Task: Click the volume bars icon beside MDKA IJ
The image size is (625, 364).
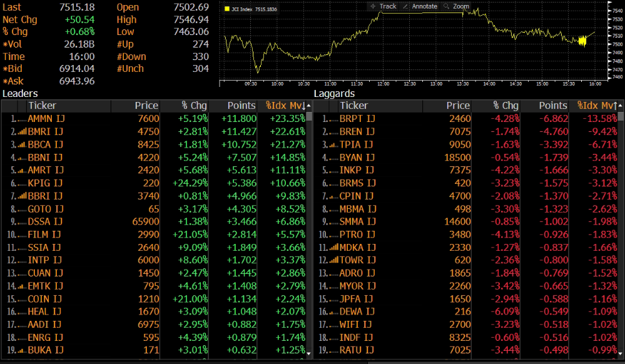Action: click(333, 248)
